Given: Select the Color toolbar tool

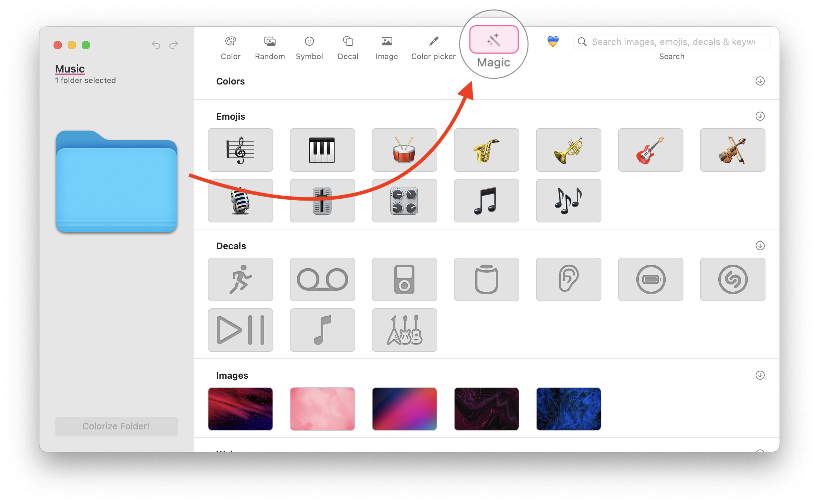Looking at the screenshot, I should (x=230, y=48).
